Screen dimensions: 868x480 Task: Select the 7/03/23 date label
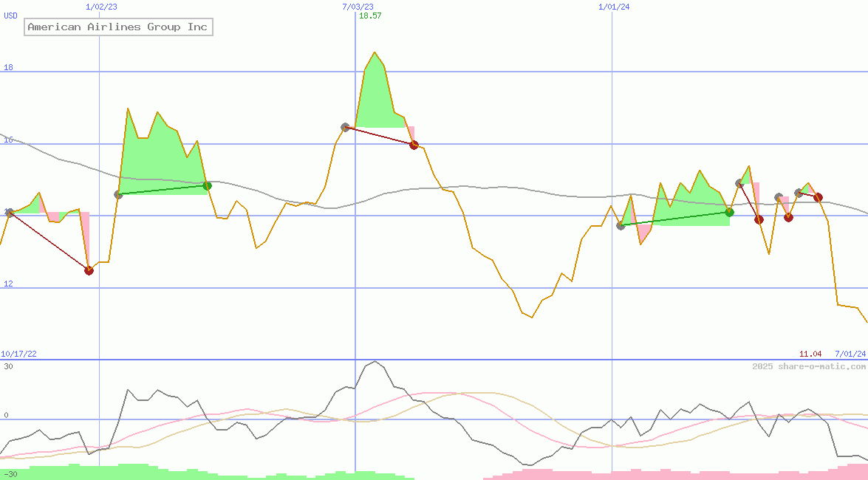coord(358,7)
